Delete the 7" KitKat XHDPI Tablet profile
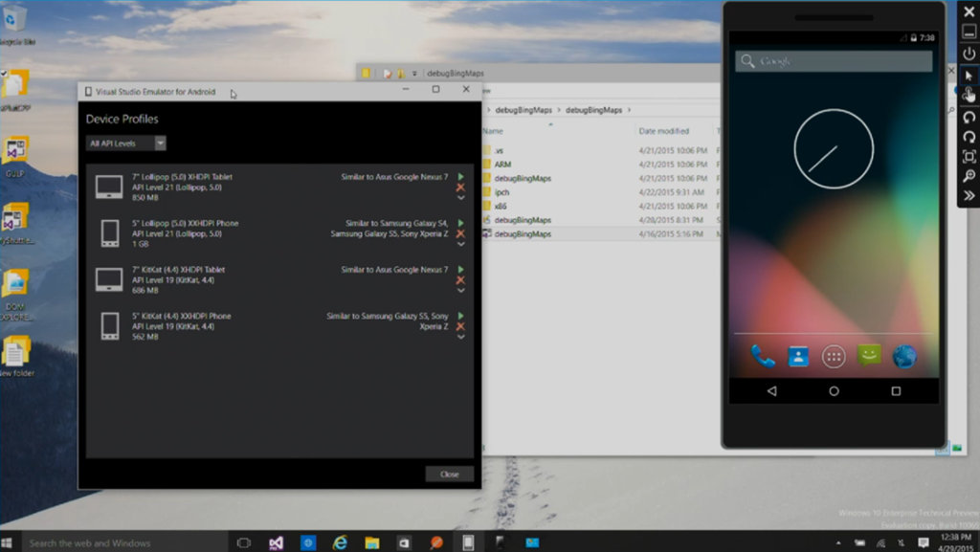Viewport: 980px width, 552px height. [460, 279]
